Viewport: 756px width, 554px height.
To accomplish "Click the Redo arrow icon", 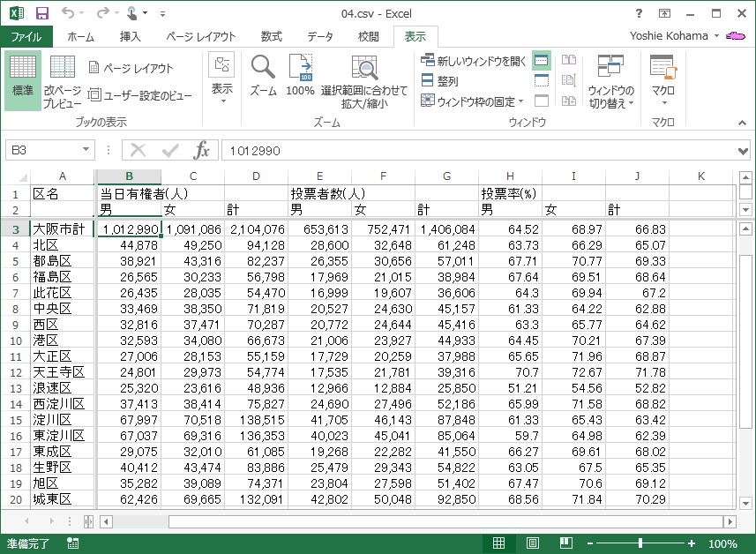I will click(x=102, y=13).
